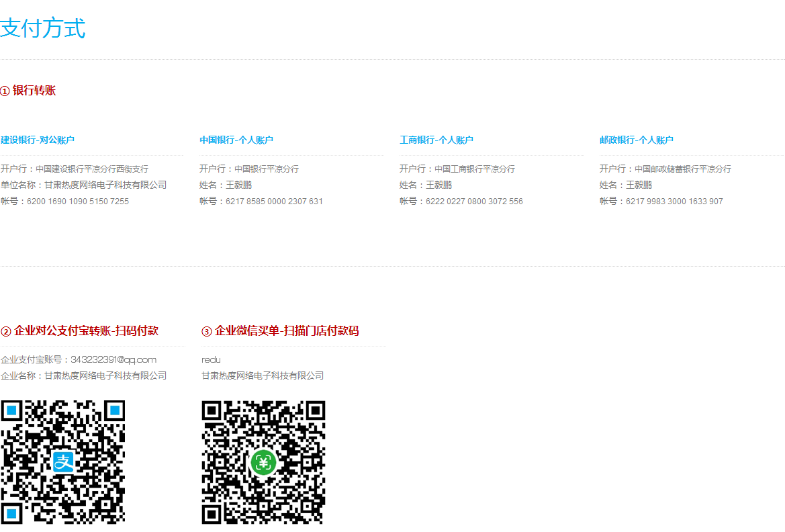Click the circled number ③ before 企业微信买单

[207, 331]
